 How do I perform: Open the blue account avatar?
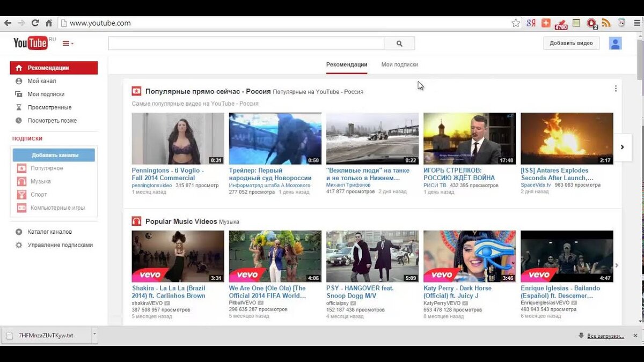615,43
